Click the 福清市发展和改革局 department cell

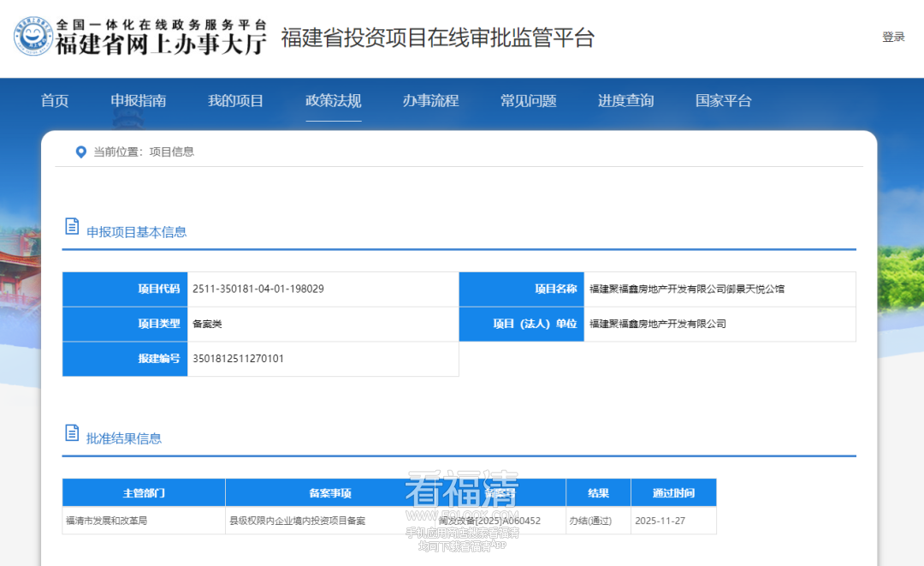107,521
